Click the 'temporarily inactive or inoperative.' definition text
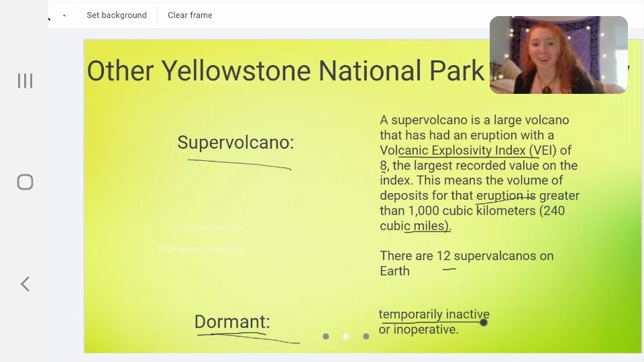This screenshot has height=362, width=644. 434,322
